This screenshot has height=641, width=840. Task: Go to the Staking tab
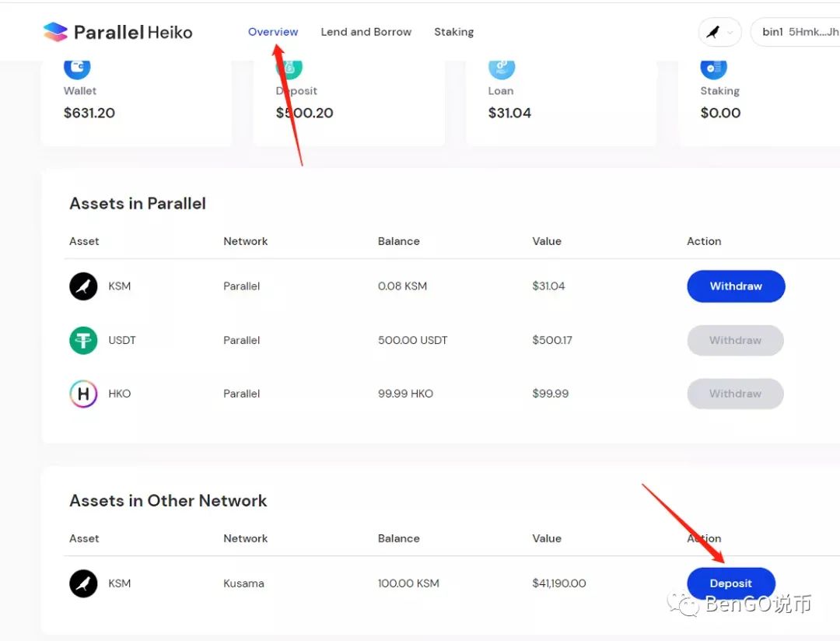[453, 32]
